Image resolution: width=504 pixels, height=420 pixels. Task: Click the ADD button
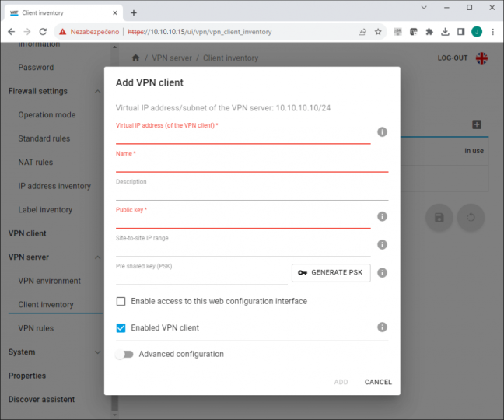click(x=341, y=382)
